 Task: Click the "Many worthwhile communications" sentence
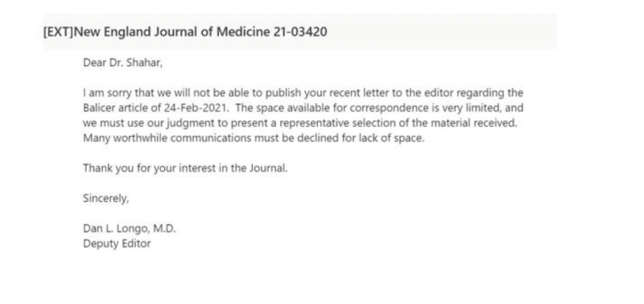pos(254,138)
